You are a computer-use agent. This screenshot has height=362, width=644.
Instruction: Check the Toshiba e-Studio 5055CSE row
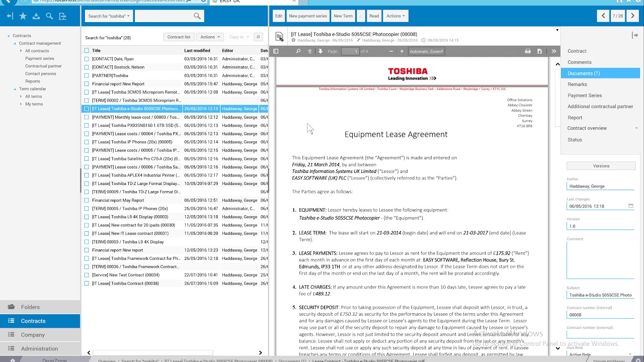pyautogui.click(x=87, y=109)
